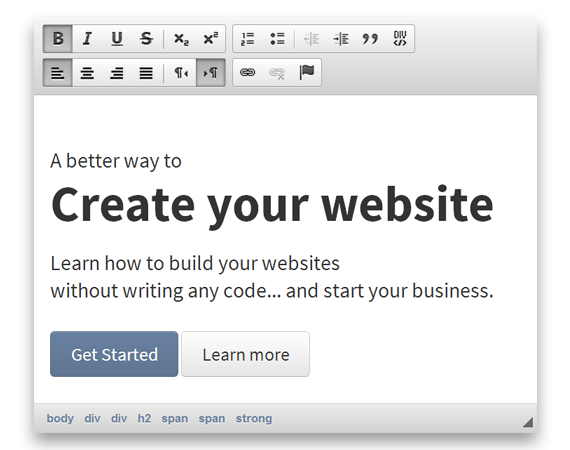Insert an anchor with flag icon
The height and width of the screenshot is (450, 570).
306,73
